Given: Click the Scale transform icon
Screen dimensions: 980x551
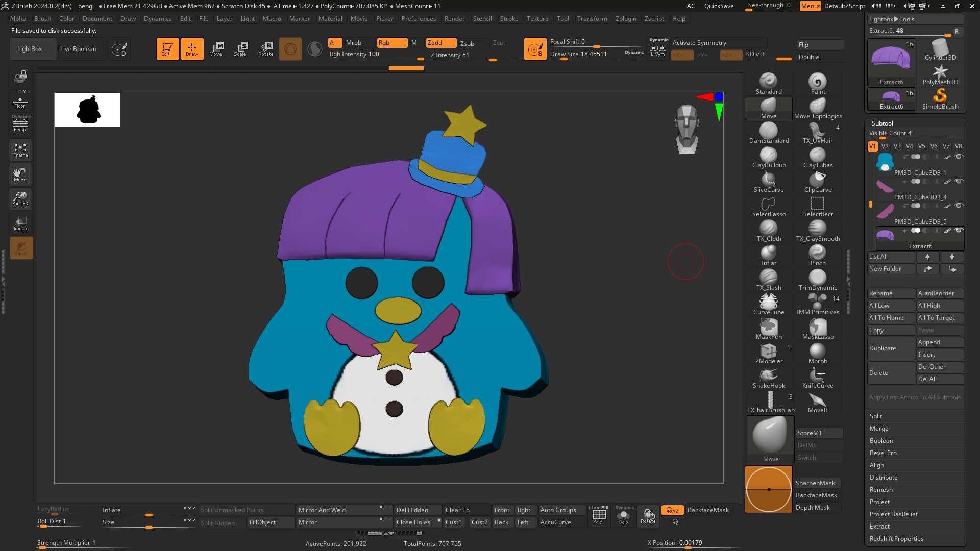Looking at the screenshot, I should pos(240,49).
